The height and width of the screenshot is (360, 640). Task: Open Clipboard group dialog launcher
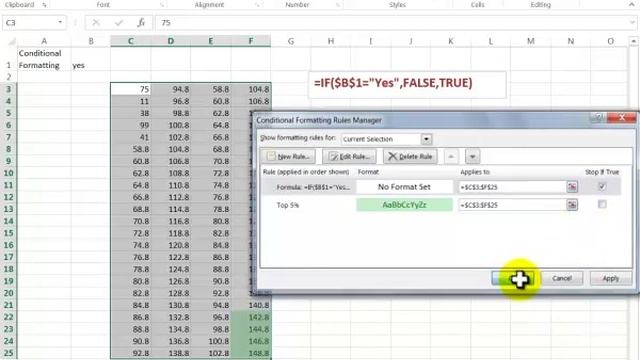pyautogui.click(x=44, y=5)
